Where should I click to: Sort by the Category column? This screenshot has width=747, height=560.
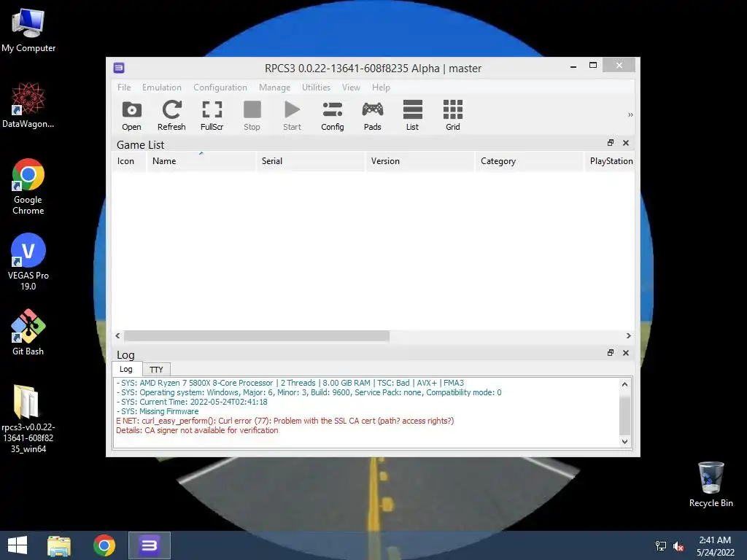[530, 161]
